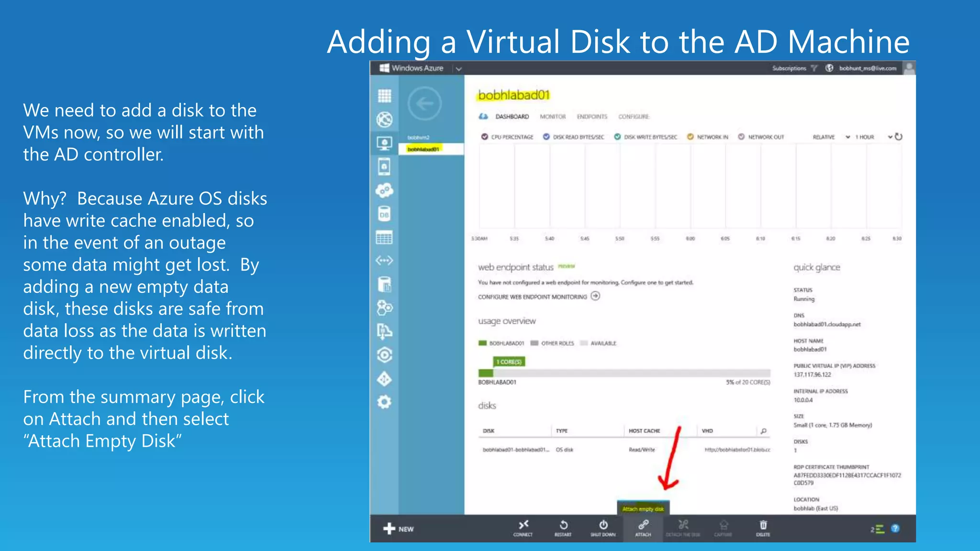Open the Relative display mode dropdown
980x551 pixels.
coord(832,137)
